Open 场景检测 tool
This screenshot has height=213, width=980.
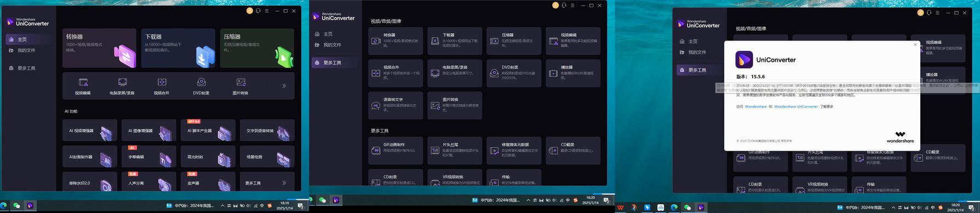[x=267, y=157]
